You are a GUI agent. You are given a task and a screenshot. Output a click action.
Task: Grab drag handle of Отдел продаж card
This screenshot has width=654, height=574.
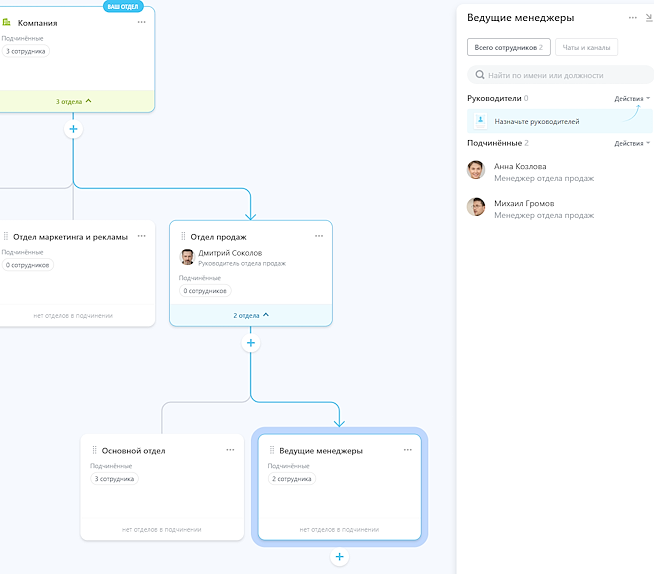183,237
